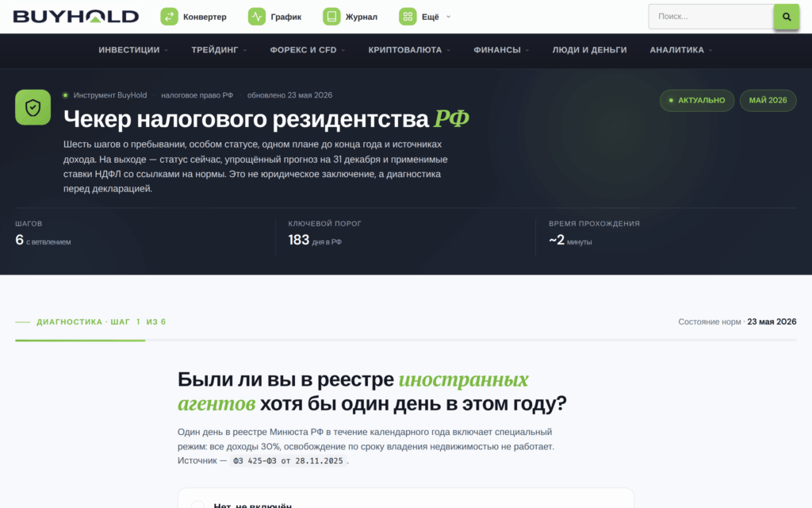Click the 6 с ветвлением value
This screenshot has height=508, width=812.
pyautogui.click(x=43, y=240)
